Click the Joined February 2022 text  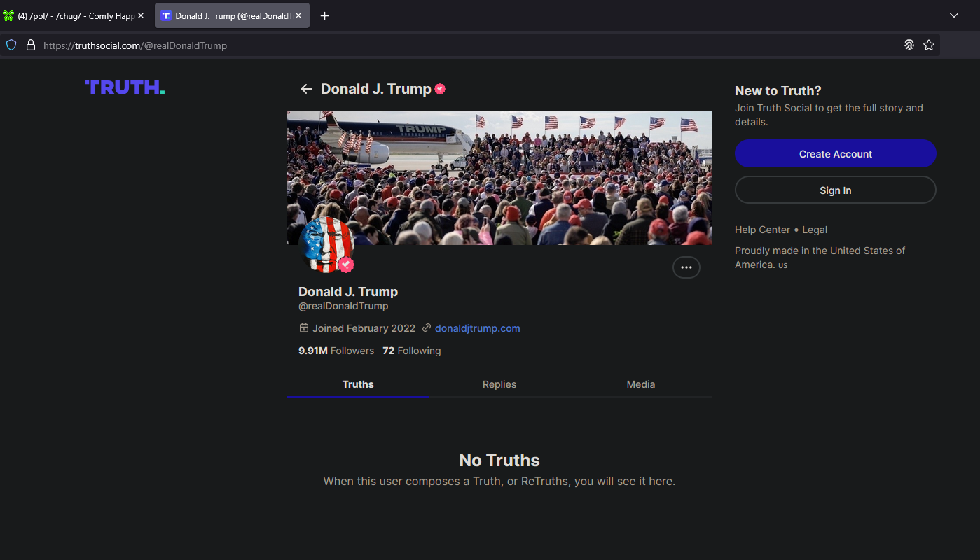coord(364,328)
